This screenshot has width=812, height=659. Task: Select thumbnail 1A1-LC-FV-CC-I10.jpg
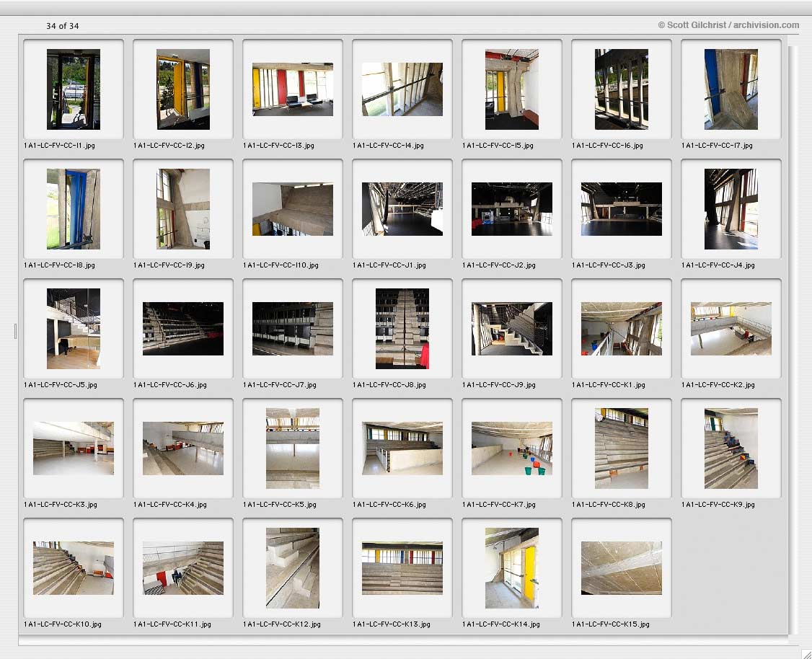point(293,209)
